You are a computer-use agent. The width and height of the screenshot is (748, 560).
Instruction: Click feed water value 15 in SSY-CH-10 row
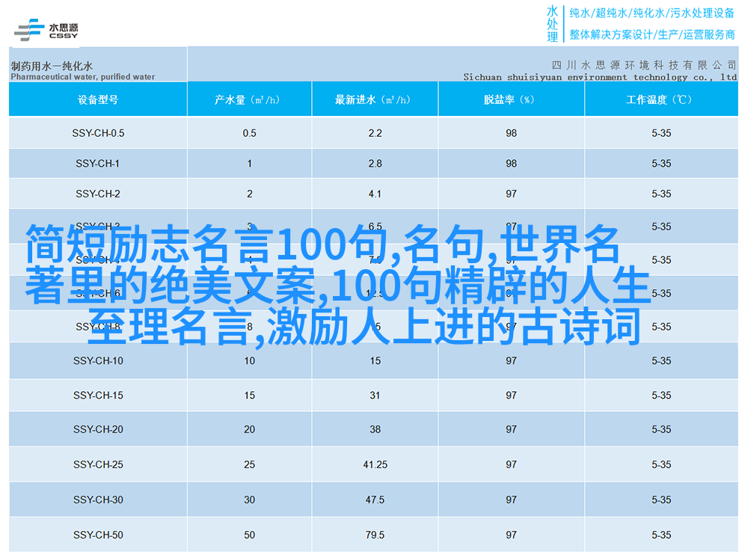[x=375, y=361]
